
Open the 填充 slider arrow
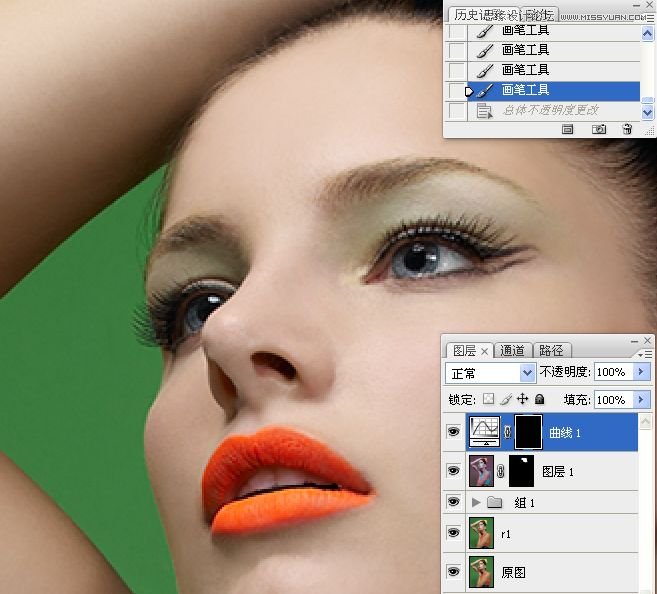(x=641, y=400)
